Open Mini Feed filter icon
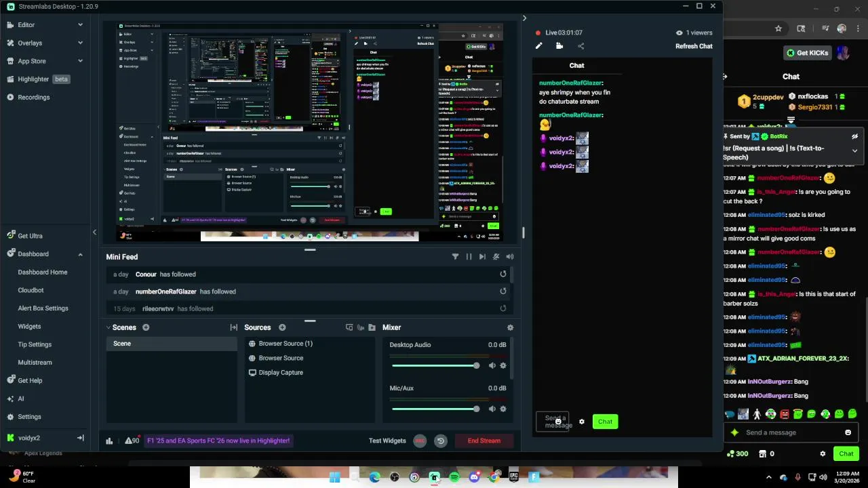The image size is (868, 488). pos(455,257)
